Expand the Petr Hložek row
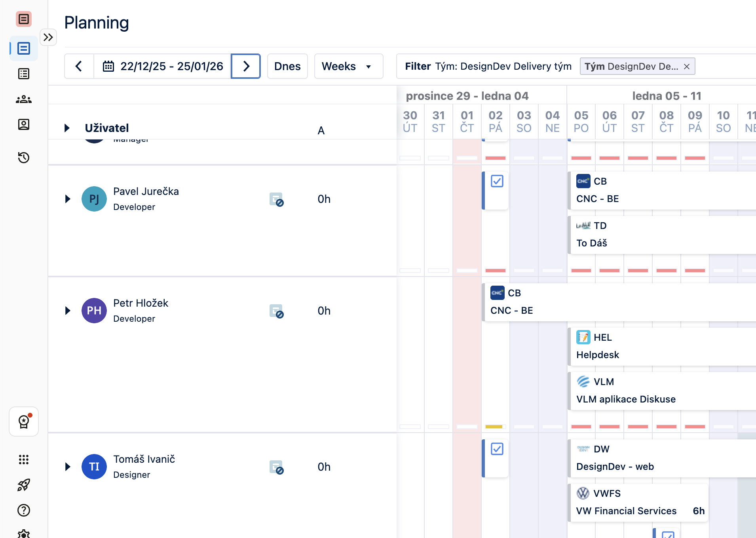The image size is (756, 538). (x=68, y=311)
